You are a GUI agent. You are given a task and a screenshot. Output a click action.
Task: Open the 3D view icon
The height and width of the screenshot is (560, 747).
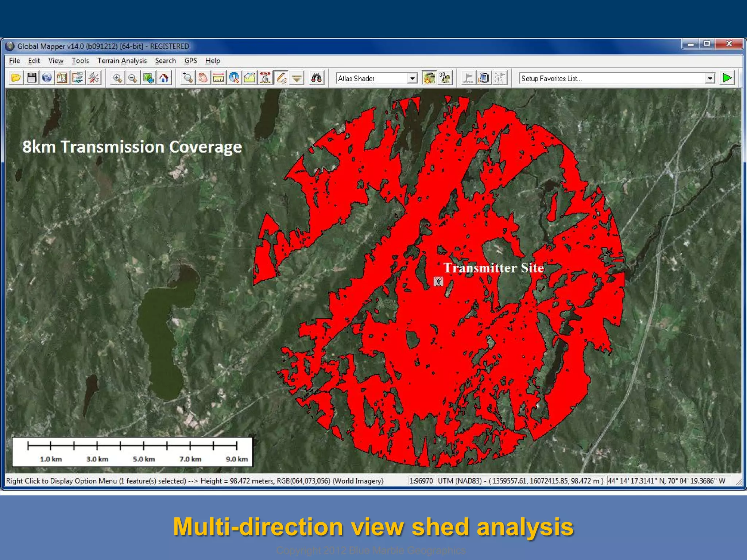tap(445, 78)
